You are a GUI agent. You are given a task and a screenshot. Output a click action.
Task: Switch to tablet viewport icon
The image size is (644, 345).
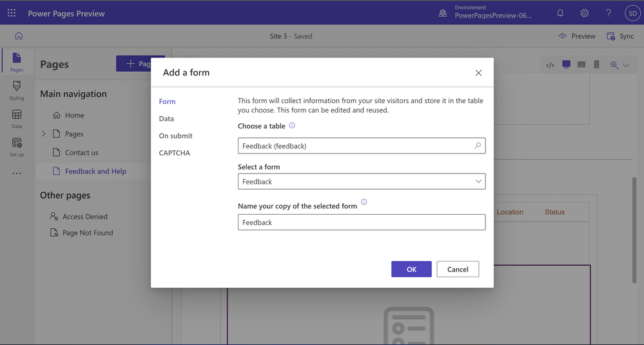[581, 64]
